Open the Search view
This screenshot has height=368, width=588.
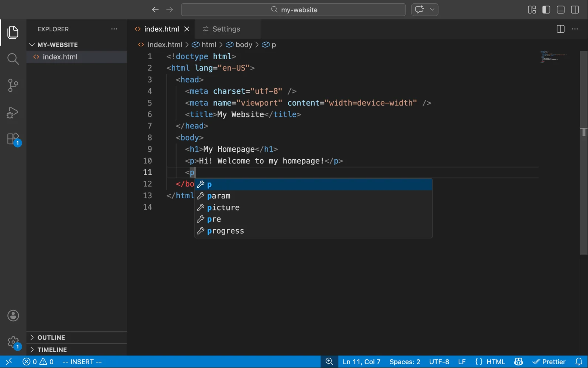13,59
